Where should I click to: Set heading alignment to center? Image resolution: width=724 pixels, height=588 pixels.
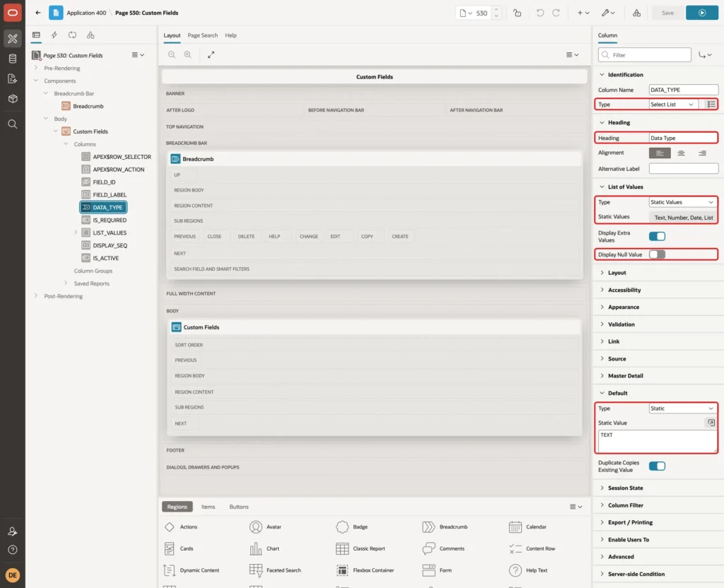681,153
